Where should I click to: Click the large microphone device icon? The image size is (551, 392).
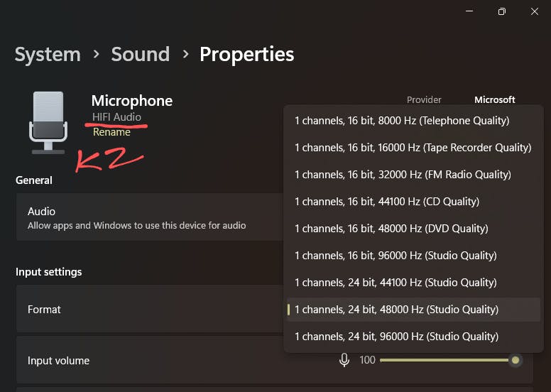[48, 122]
